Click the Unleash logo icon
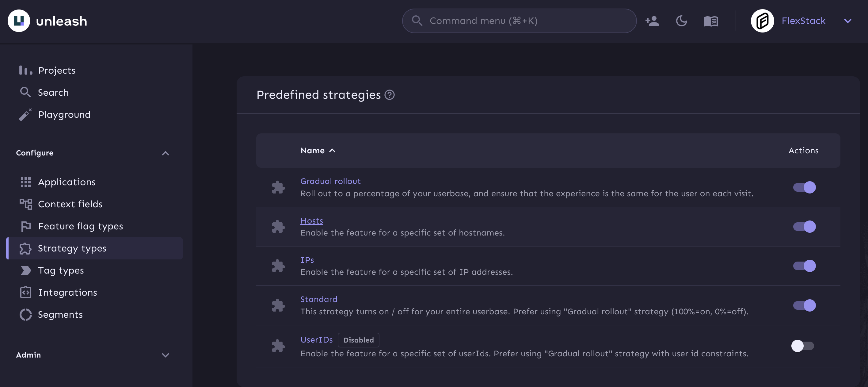The height and width of the screenshot is (387, 868). (x=19, y=21)
